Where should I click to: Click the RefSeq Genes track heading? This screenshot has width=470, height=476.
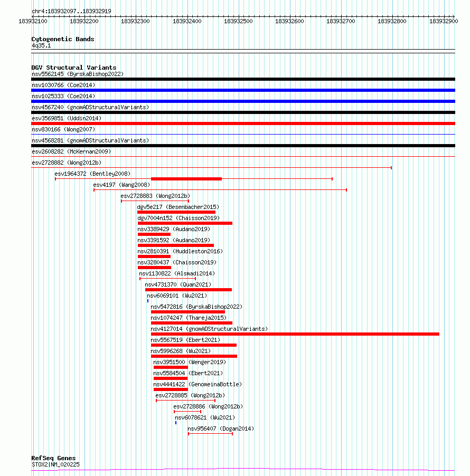click(x=53, y=458)
